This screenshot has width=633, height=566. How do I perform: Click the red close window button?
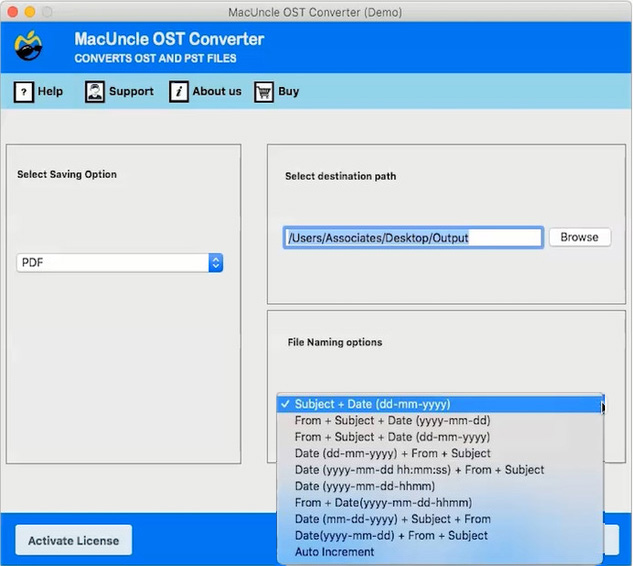(13, 12)
